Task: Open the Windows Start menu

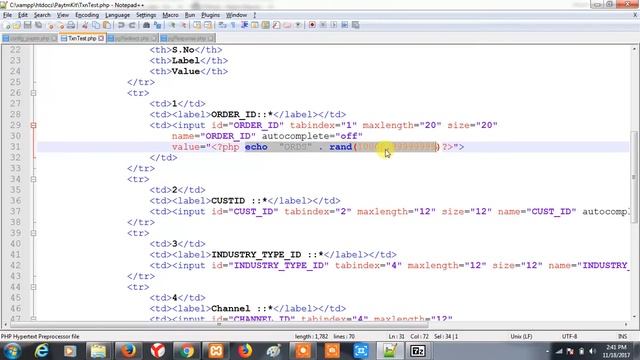Action: [x=11, y=351]
